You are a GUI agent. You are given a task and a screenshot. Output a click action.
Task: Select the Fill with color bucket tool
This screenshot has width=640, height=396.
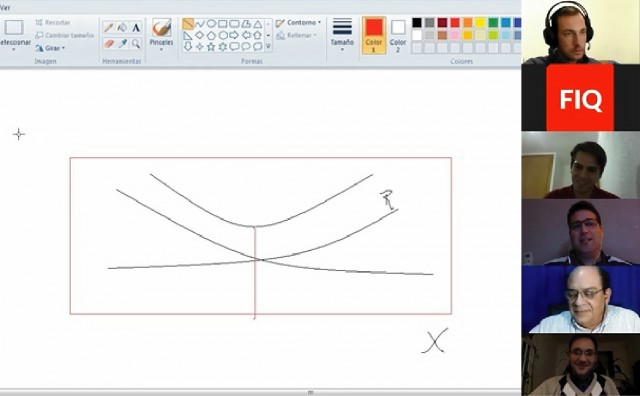[122, 27]
